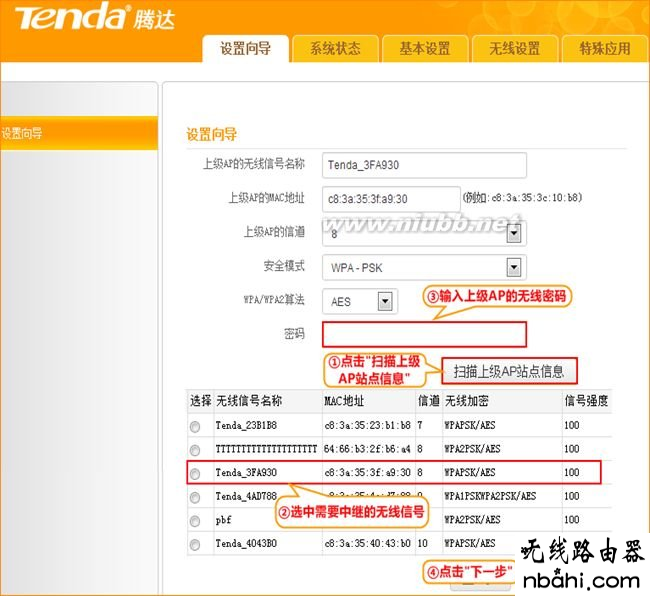650x596 pixels.
Task: Select radio button for Tenda_23B1B8
Action: [195, 426]
